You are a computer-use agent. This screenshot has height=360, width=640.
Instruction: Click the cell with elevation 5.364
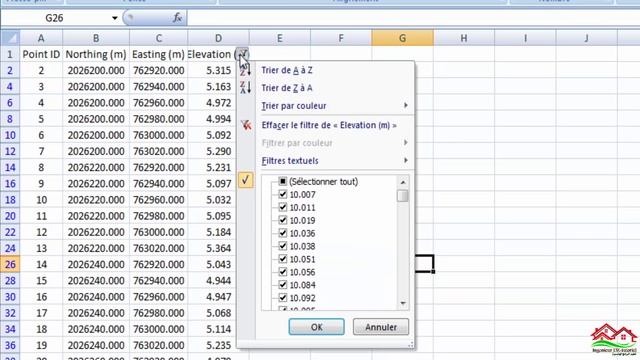tap(212, 248)
